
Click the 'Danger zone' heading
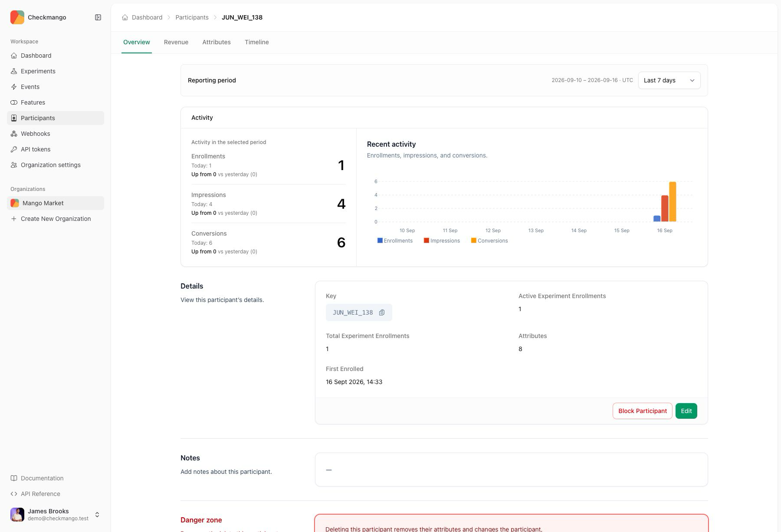[x=201, y=520]
